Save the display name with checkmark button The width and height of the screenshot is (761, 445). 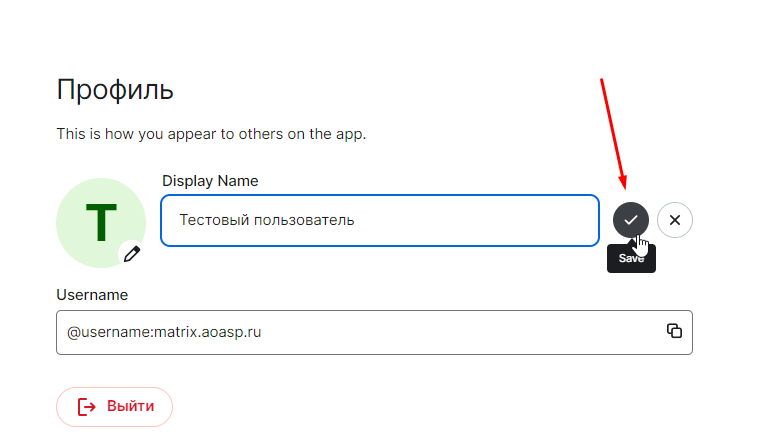point(630,220)
